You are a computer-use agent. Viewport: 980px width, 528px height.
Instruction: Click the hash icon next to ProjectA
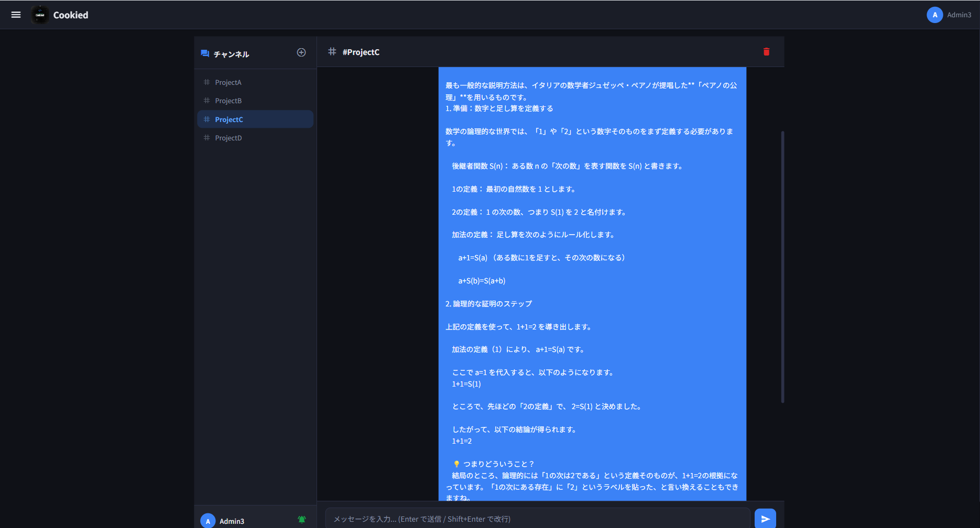tap(206, 82)
